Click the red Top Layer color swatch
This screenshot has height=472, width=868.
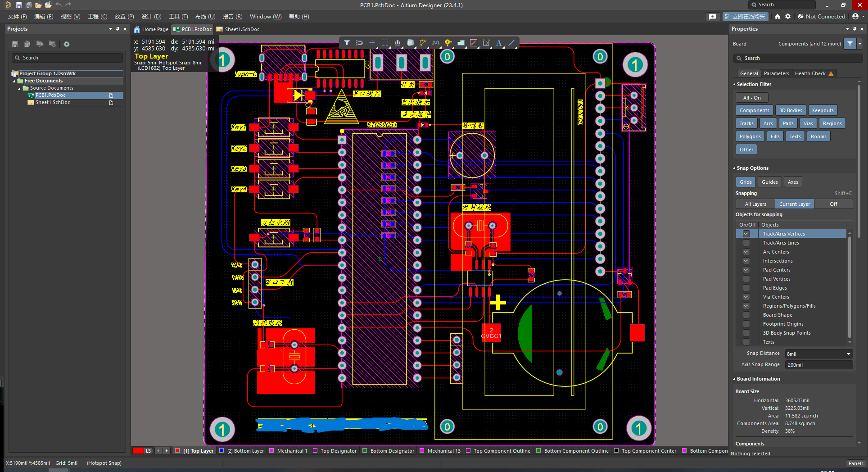click(x=177, y=451)
